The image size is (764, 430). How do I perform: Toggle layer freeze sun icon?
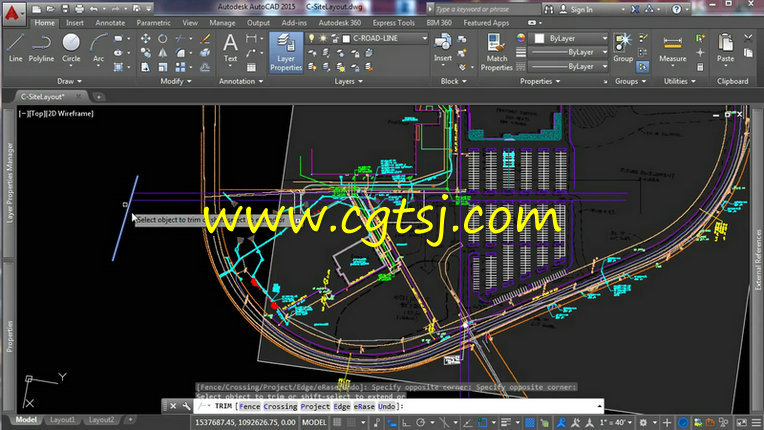click(323, 38)
